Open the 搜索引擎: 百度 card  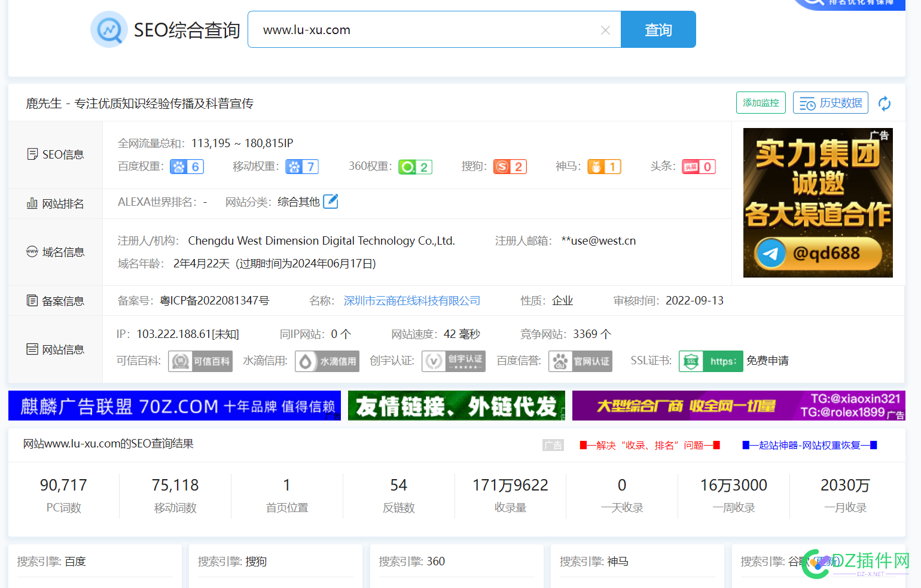(x=95, y=566)
